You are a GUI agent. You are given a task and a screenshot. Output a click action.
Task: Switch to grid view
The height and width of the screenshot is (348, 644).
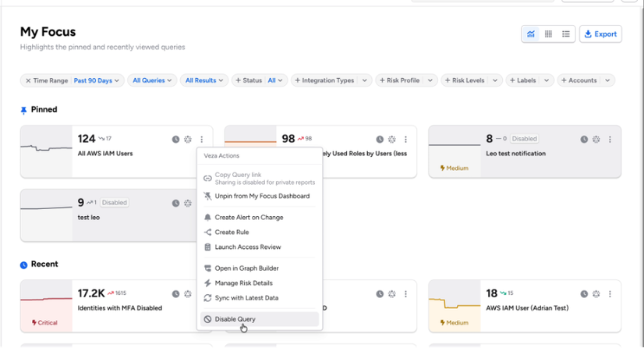(x=548, y=34)
